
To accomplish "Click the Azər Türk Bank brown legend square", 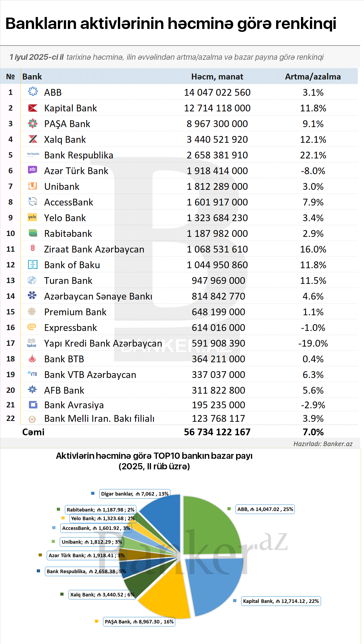I will 40,555.
